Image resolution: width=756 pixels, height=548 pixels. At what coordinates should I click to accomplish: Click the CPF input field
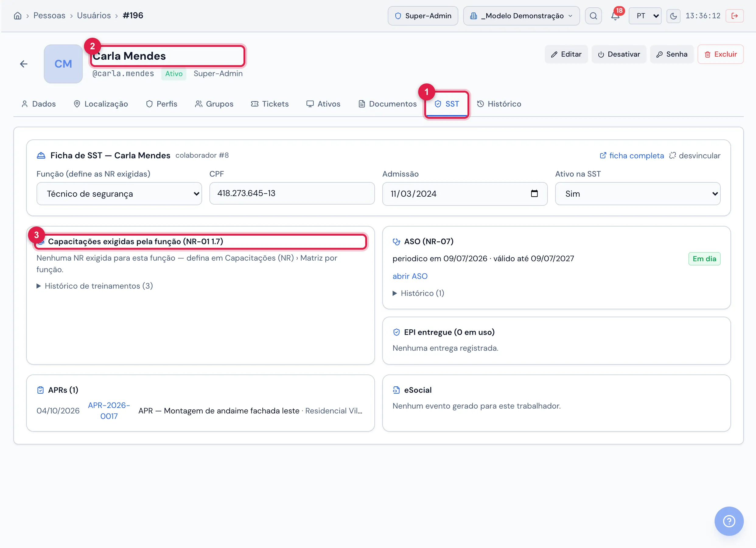point(292,193)
